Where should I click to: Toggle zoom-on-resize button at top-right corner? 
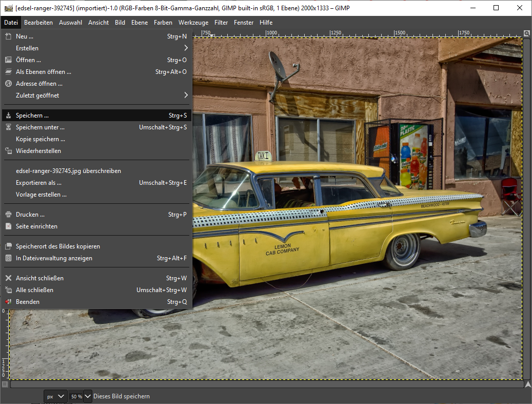pyautogui.click(x=527, y=33)
